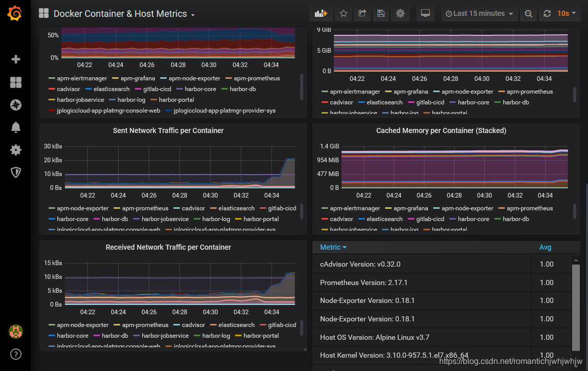Toggle jplogiccloud-app-platmgr-console-web in top-left legend

click(x=108, y=111)
